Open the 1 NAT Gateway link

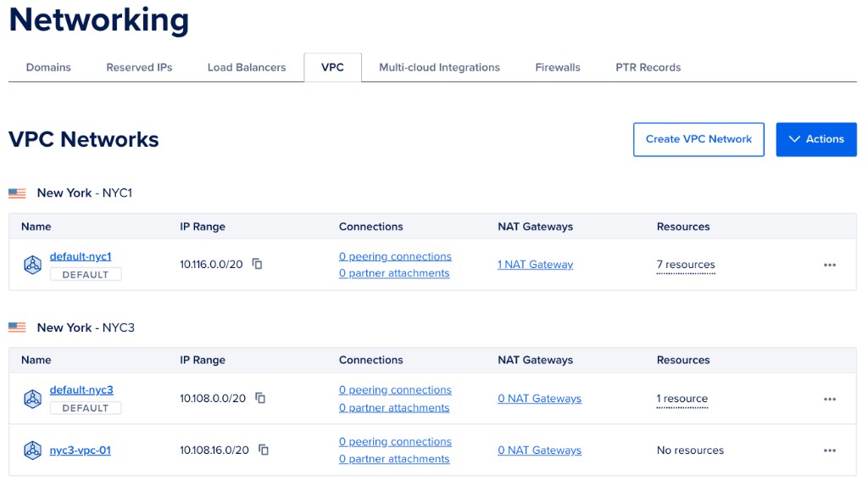(x=536, y=265)
